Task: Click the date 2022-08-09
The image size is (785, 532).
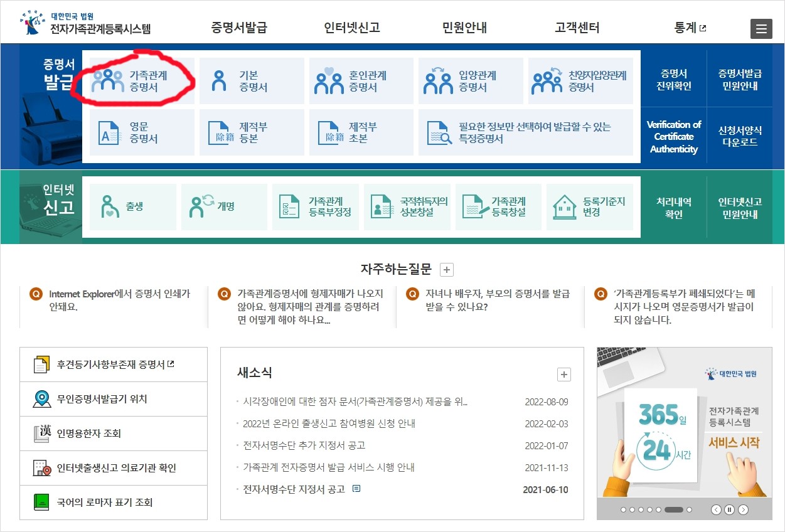Action: point(547,402)
